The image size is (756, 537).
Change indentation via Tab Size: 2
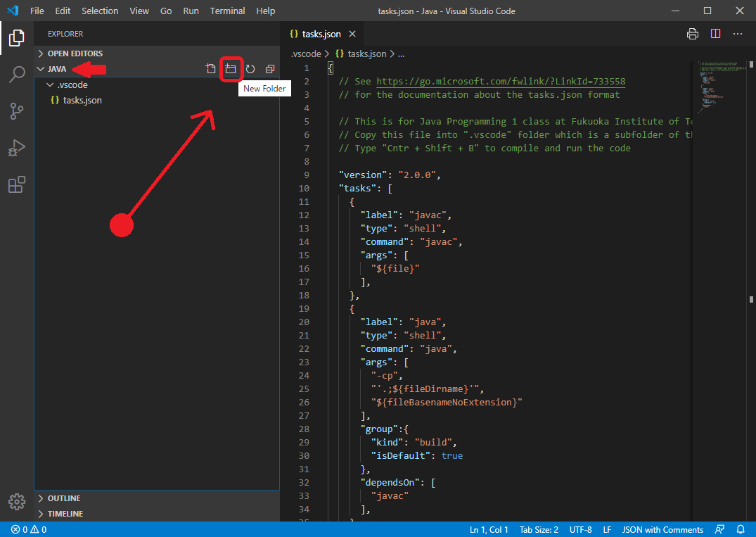(x=539, y=529)
